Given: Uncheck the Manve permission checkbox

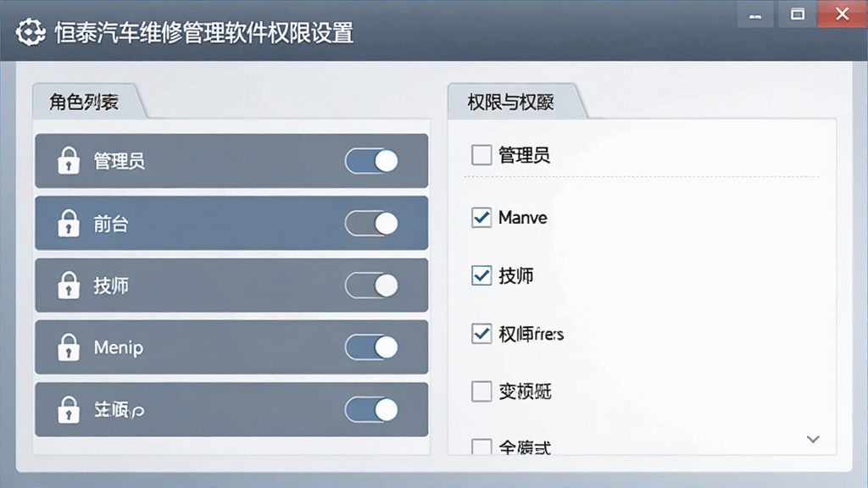Looking at the screenshot, I should click(x=481, y=218).
